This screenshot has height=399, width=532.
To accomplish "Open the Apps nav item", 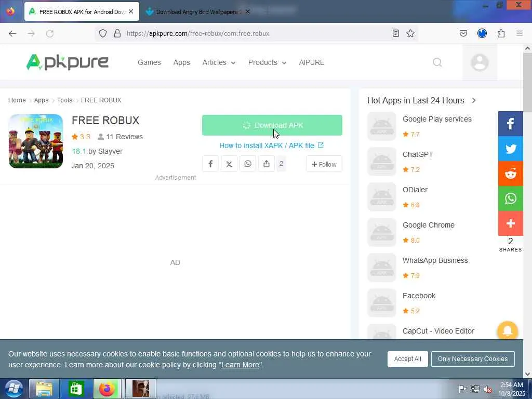I will tap(181, 62).
